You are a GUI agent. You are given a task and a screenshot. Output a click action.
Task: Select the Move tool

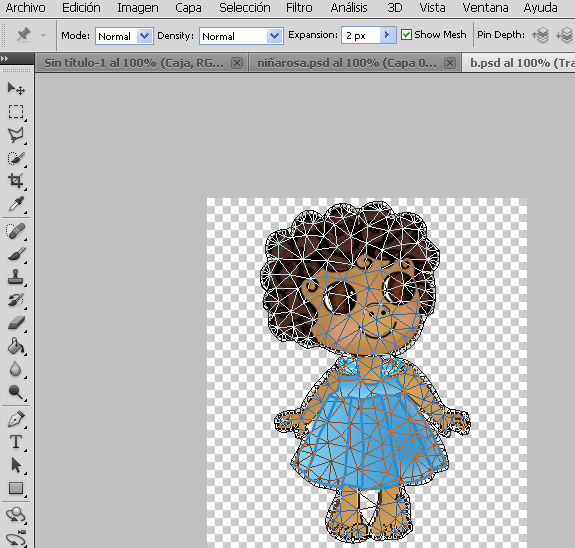[16, 89]
